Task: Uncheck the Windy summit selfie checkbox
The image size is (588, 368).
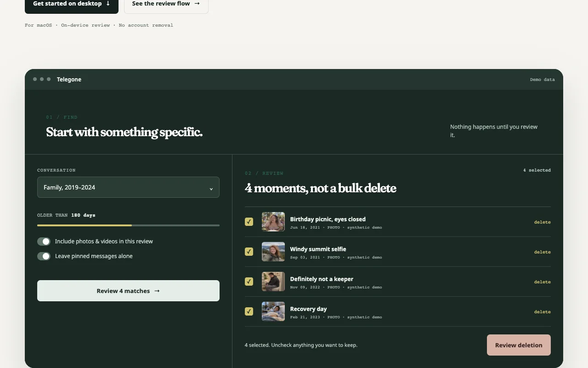Action: click(x=249, y=252)
